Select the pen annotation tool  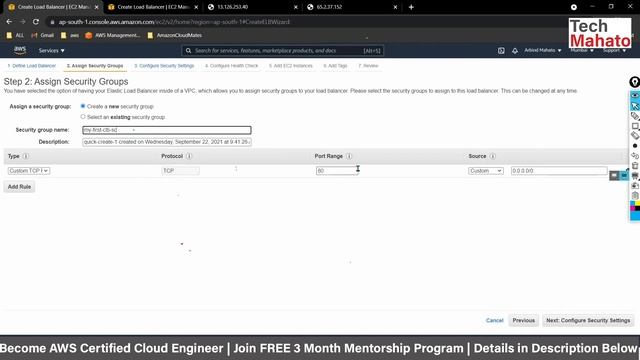point(635,116)
